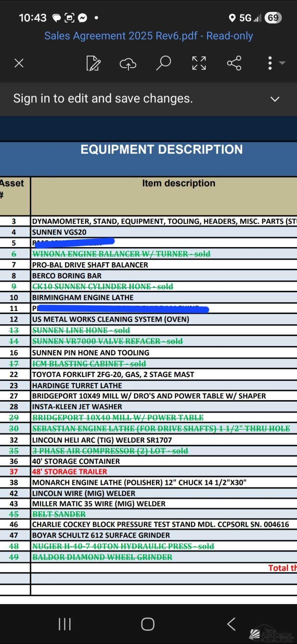Tap the Android home button
Viewport: 297px width, 644px height.
148,624
